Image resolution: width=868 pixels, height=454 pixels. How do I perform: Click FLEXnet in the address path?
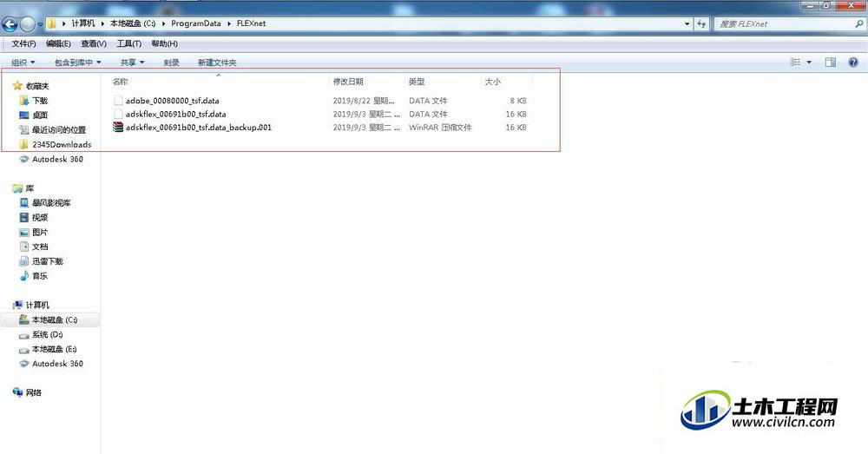point(252,23)
